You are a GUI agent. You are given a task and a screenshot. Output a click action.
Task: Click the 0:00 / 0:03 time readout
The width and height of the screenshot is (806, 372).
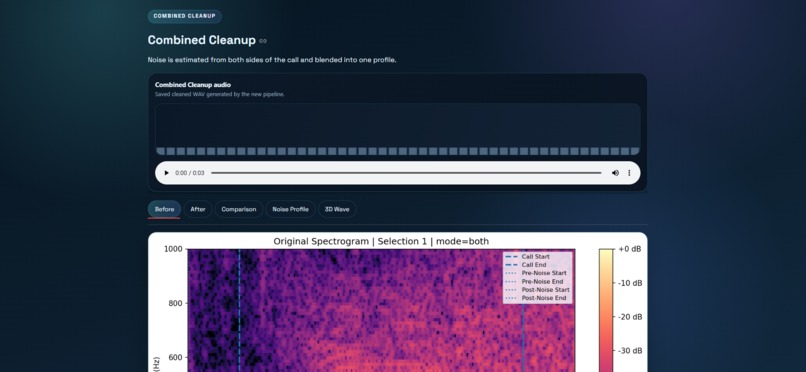coord(190,173)
